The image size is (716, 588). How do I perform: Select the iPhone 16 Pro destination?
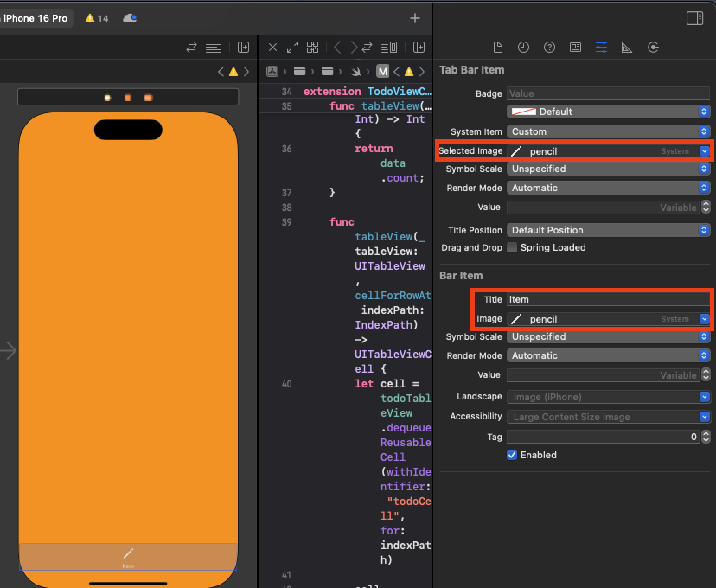coord(35,18)
